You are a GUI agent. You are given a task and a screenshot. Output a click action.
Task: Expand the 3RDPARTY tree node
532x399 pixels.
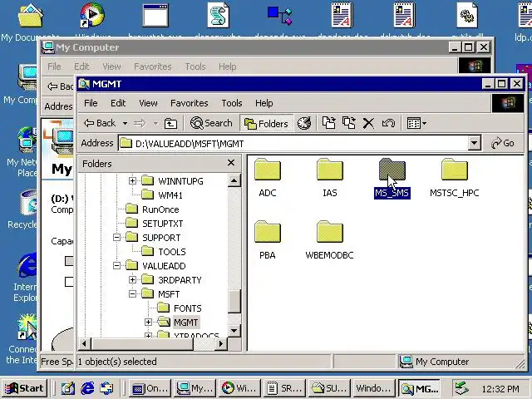133,280
